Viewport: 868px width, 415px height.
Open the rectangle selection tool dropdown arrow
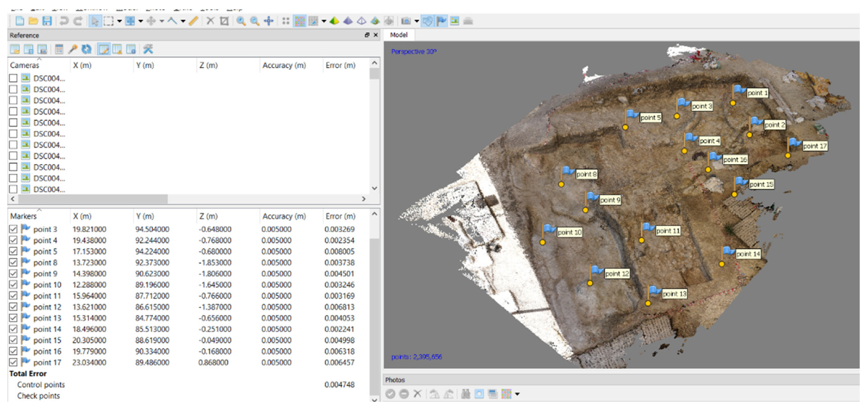click(119, 21)
